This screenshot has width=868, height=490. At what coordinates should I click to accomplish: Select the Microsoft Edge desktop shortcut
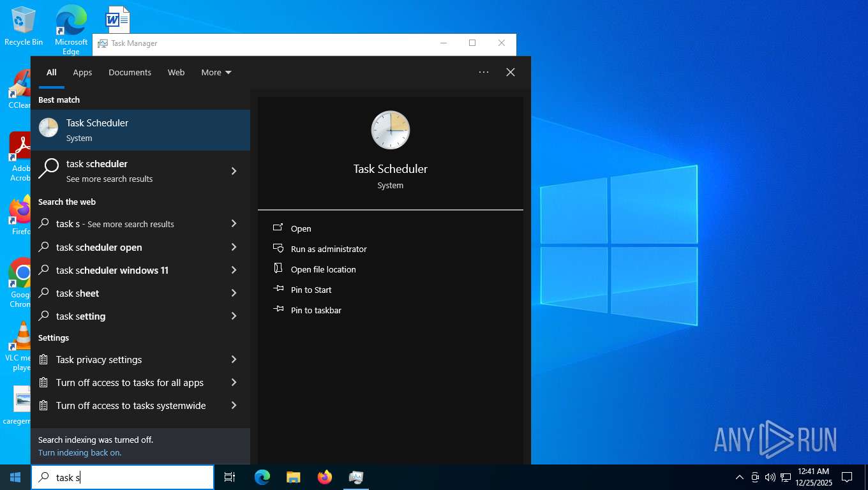click(71, 30)
